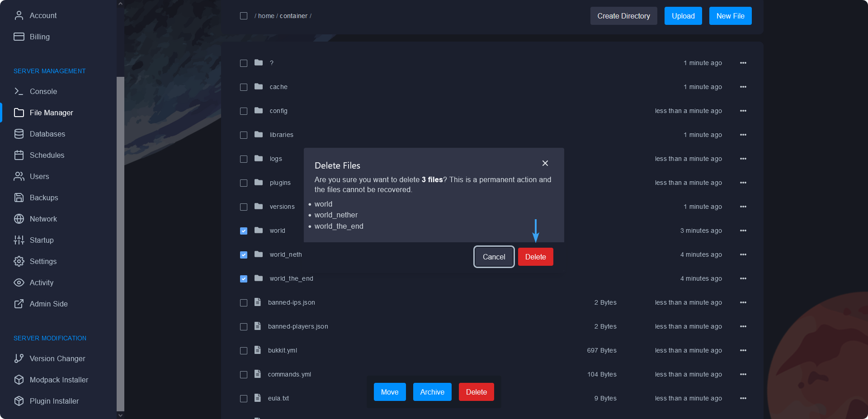Open the Schedules calendar icon
This screenshot has width=868, height=419.
19,155
